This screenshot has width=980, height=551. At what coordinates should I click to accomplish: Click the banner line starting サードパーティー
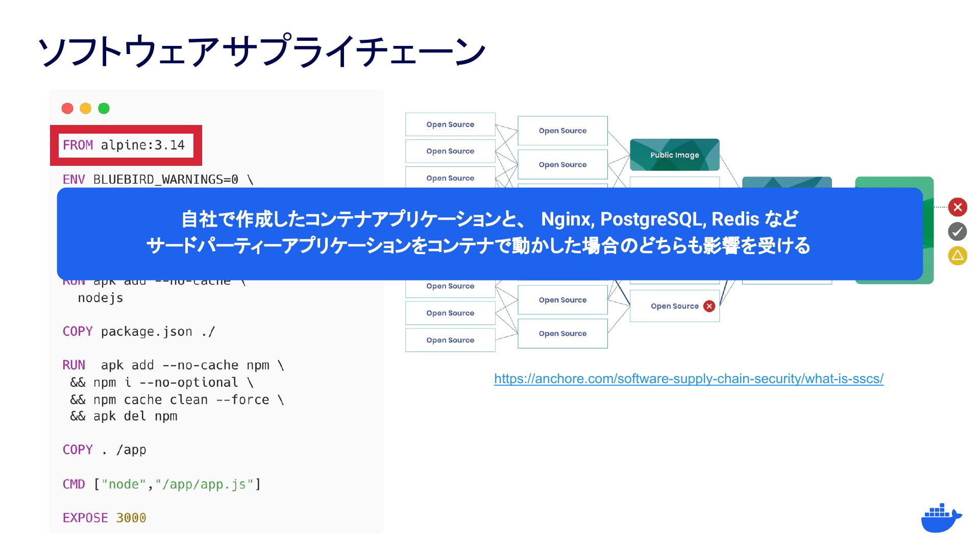click(x=478, y=245)
